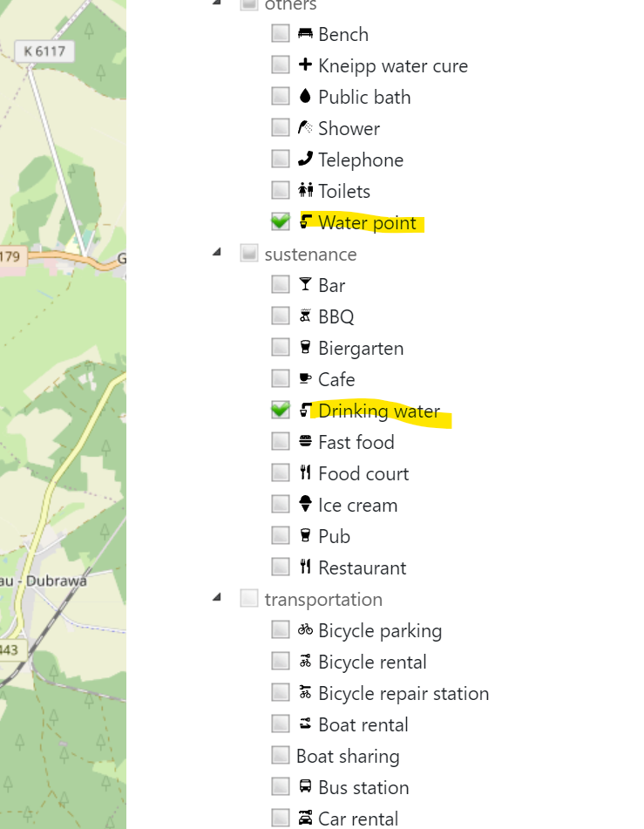Screen dimensions: 644x829
Task: Collapse the transportation category arrow
Action: [216, 598]
